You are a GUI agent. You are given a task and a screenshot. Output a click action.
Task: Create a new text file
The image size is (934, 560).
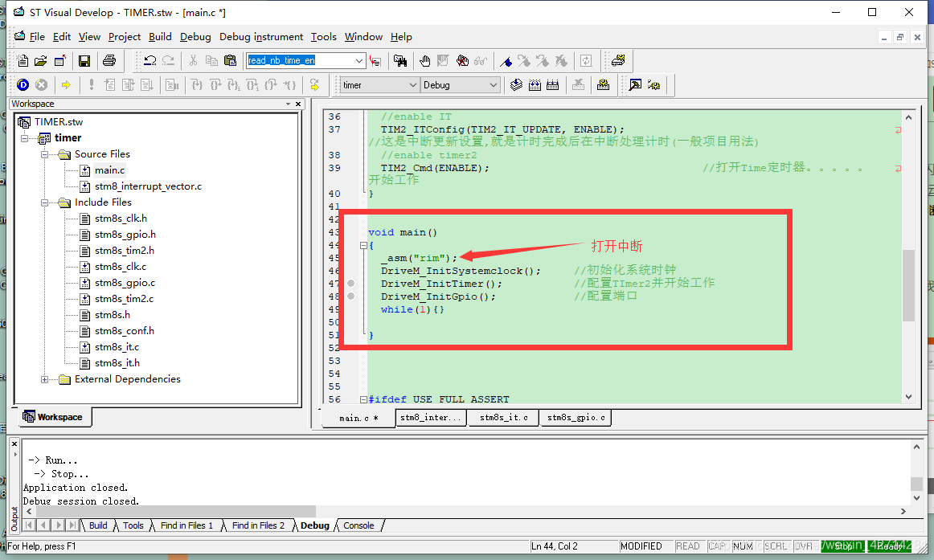(23, 61)
